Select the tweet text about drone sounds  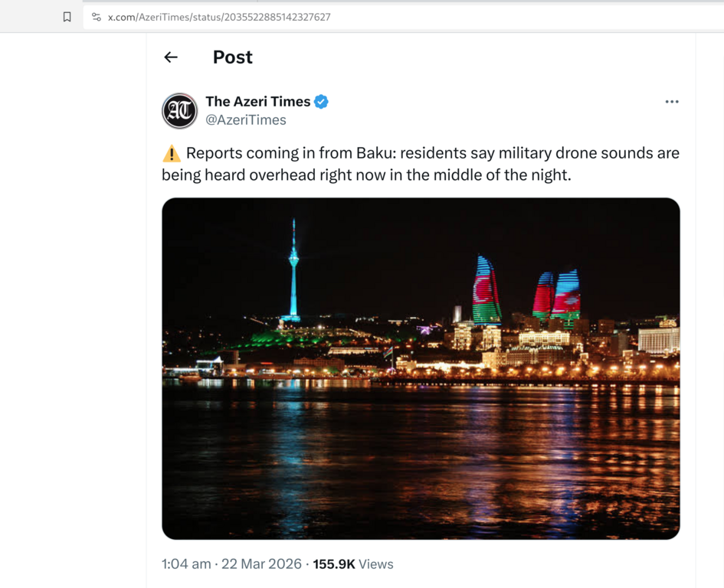pyautogui.click(x=420, y=164)
